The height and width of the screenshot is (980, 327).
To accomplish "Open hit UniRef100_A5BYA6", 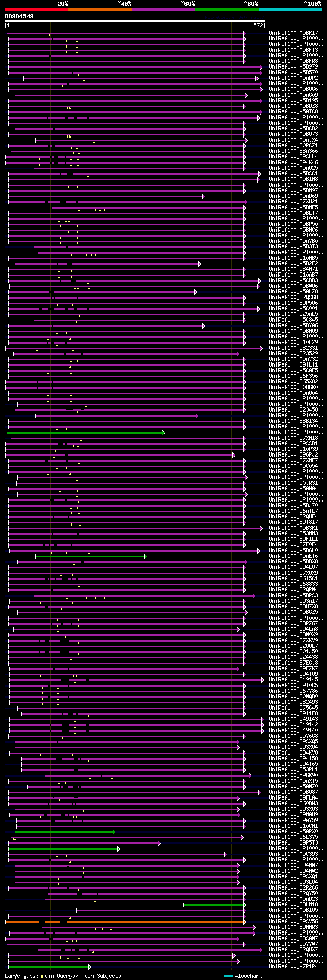I will [x=293, y=326].
